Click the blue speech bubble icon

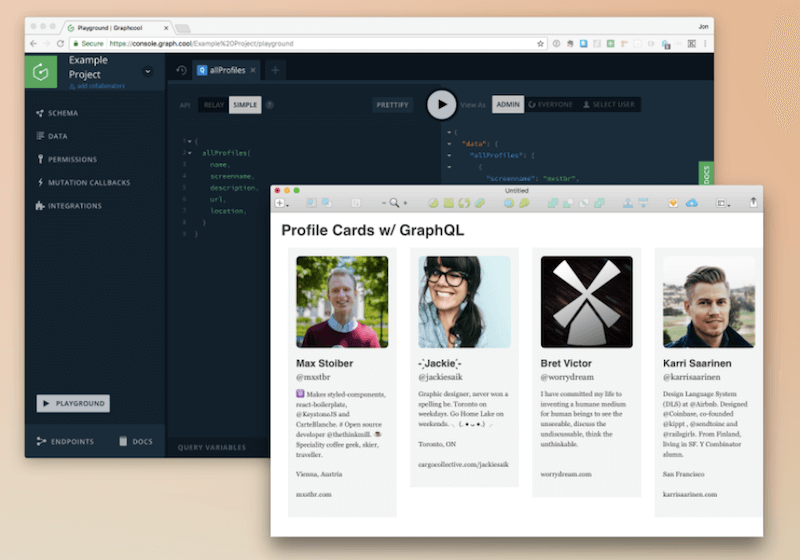click(x=509, y=203)
